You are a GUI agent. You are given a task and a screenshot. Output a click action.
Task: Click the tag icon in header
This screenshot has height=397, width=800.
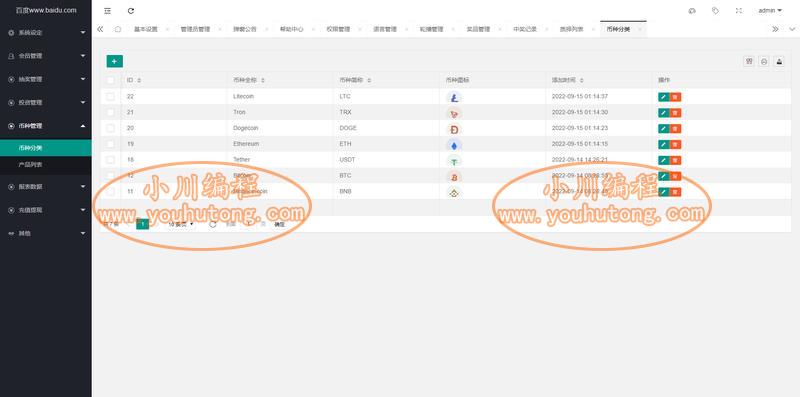coord(715,10)
